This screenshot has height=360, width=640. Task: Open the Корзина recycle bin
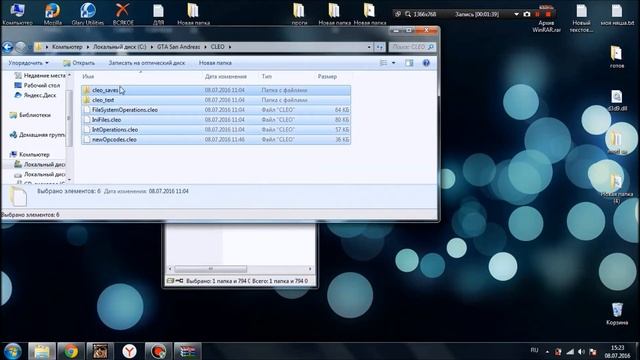coord(617,313)
